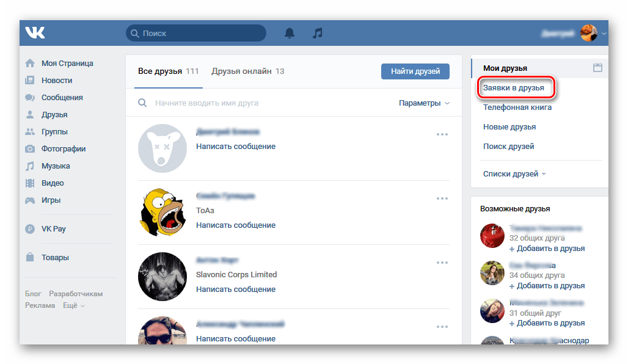Open the VK logo home icon
628x364 pixels.
click(35, 33)
